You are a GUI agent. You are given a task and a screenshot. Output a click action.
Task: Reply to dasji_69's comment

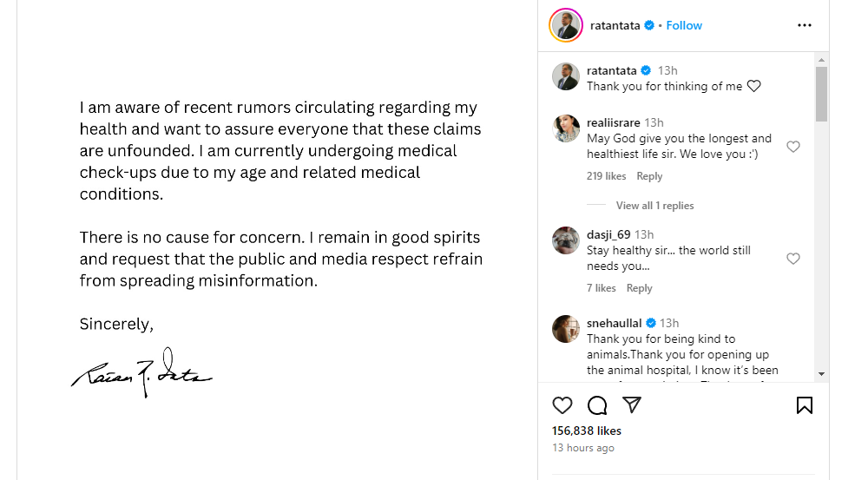point(639,288)
